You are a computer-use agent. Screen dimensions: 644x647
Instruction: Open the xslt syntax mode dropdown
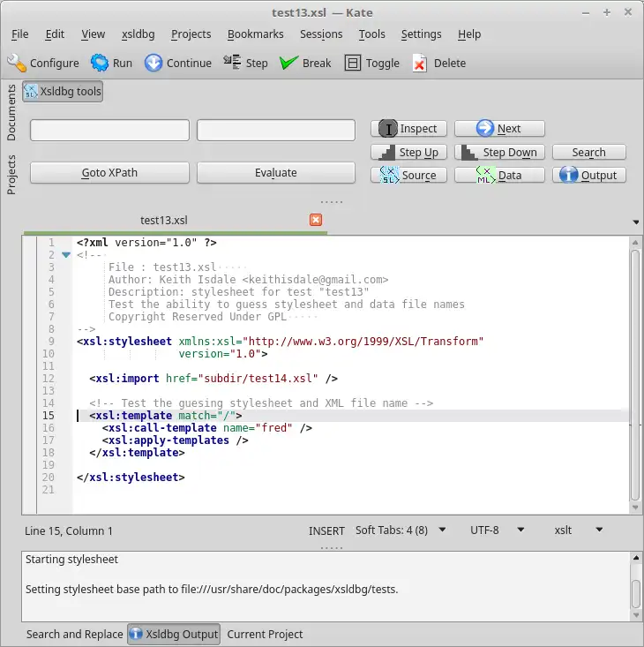point(579,530)
